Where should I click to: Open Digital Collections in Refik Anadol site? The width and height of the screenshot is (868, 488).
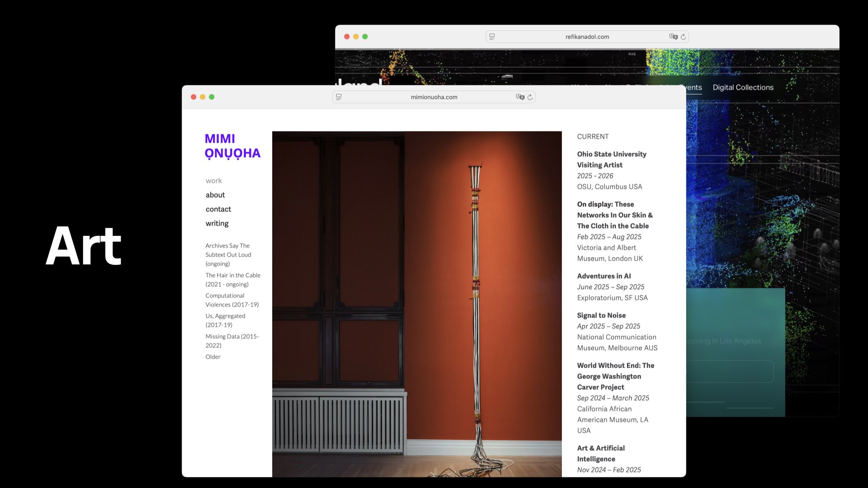coord(743,88)
